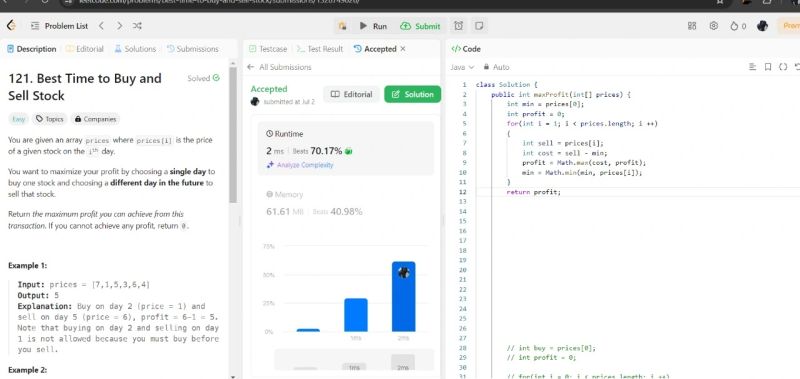800x379 pixels.
Task: Toggle Auto lock in code editor
Action: [496, 67]
